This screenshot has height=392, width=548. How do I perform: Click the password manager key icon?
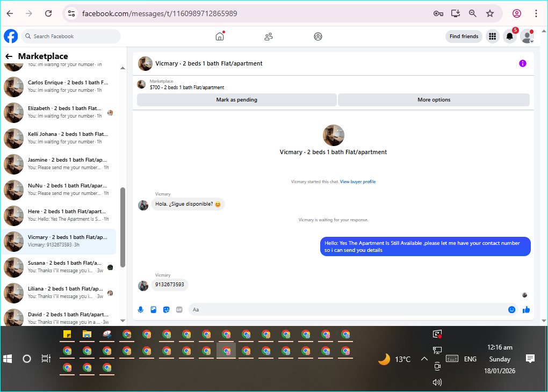click(x=438, y=13)
